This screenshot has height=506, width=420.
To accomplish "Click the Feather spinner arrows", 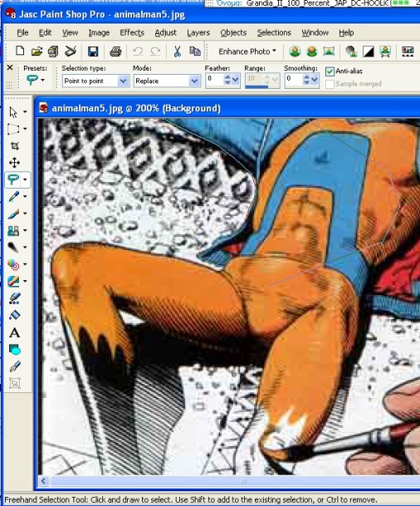I will point(227,80).
